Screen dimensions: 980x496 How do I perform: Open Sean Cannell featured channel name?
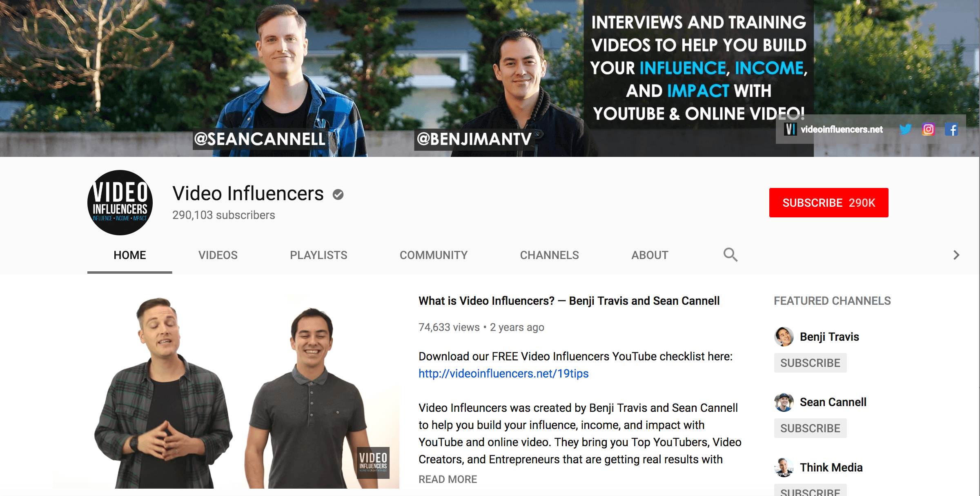click(x=833, y=402)
